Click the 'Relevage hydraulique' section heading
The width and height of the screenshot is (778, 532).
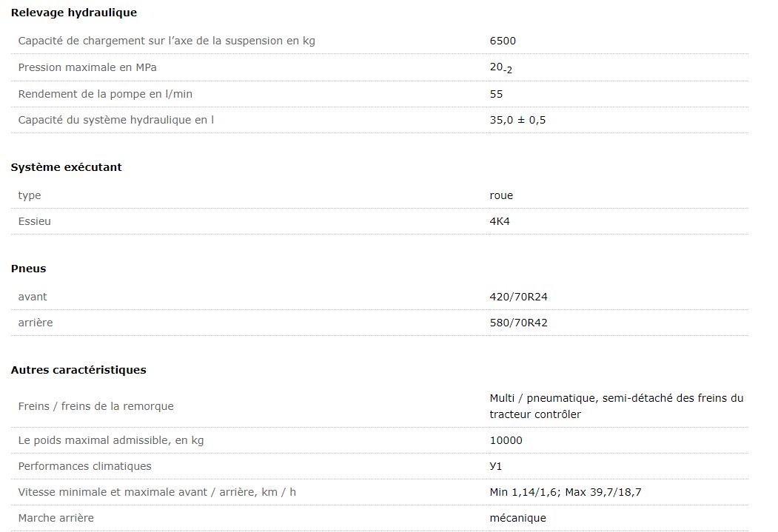(73, 13)
